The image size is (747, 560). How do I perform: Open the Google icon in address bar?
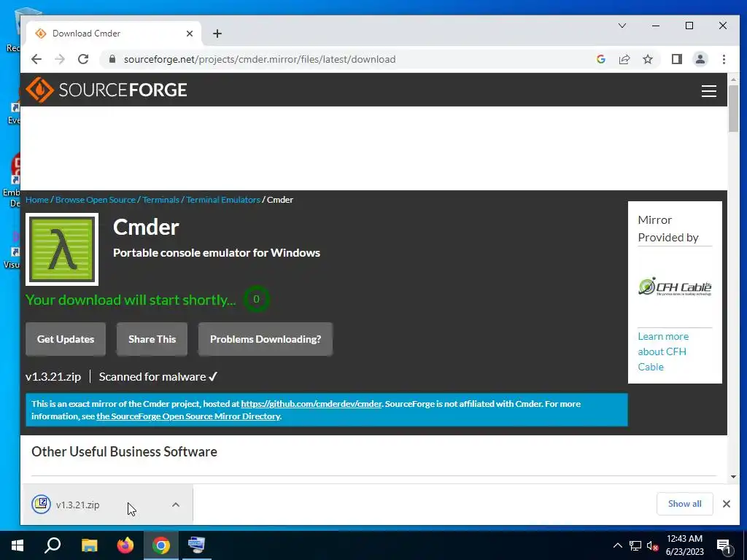point(601,59)
